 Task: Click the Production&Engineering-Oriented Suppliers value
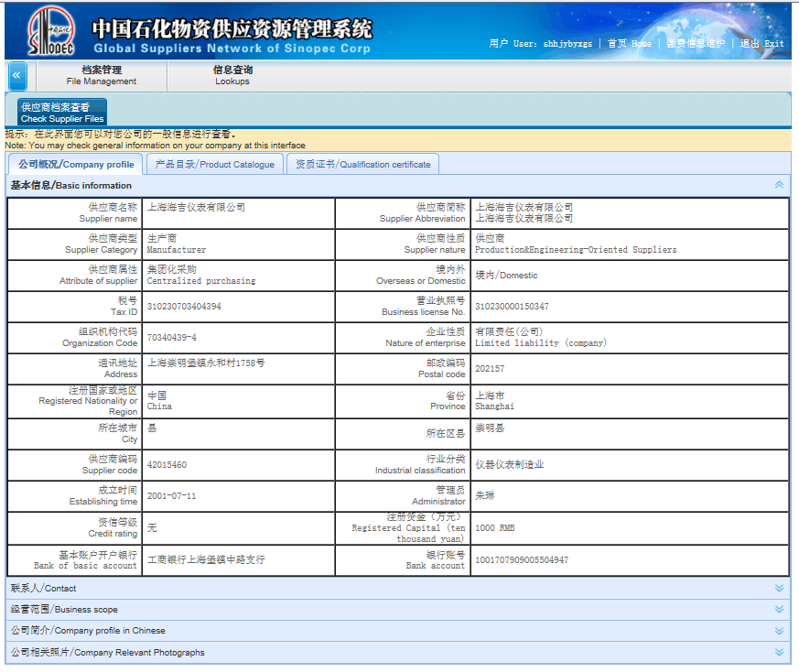[x=576, y=250]
